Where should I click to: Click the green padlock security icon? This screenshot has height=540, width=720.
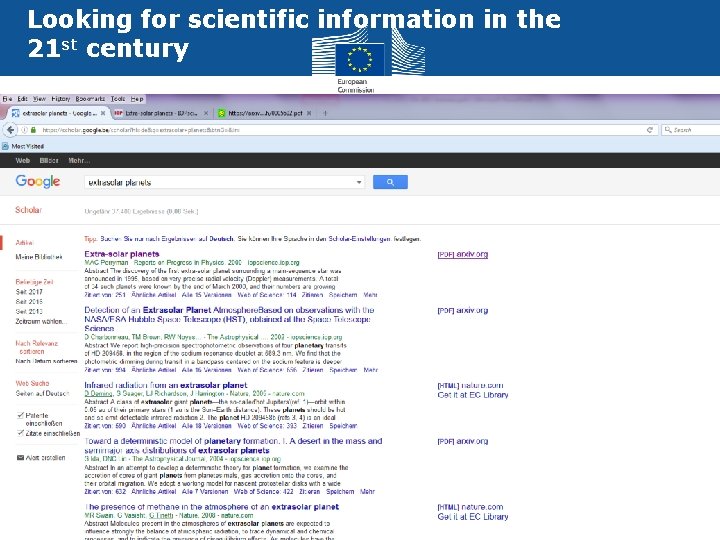tap(33, 130)
